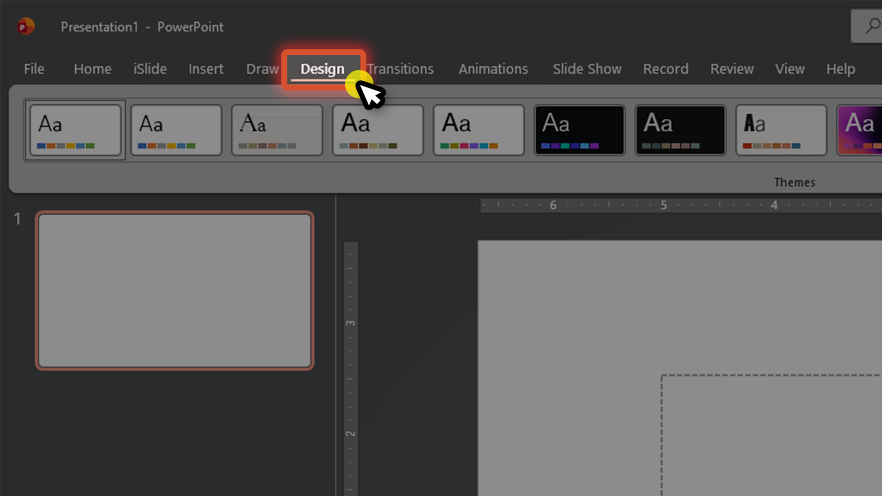Apply the first Office theme thumbnail
882x496 pixels.
(x=75, y=130)
